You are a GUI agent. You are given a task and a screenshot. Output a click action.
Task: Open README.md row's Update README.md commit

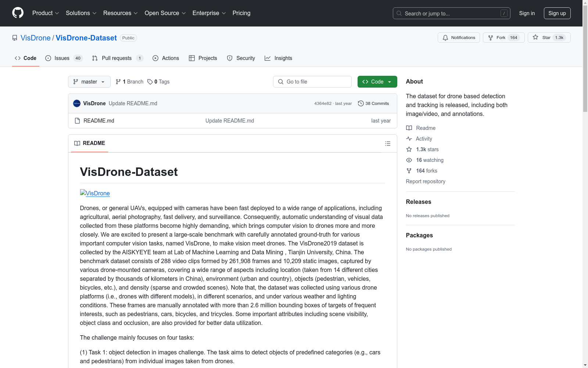(230, 121)
